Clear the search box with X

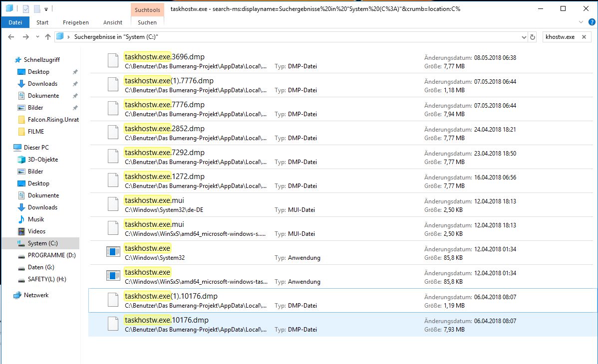584,37
